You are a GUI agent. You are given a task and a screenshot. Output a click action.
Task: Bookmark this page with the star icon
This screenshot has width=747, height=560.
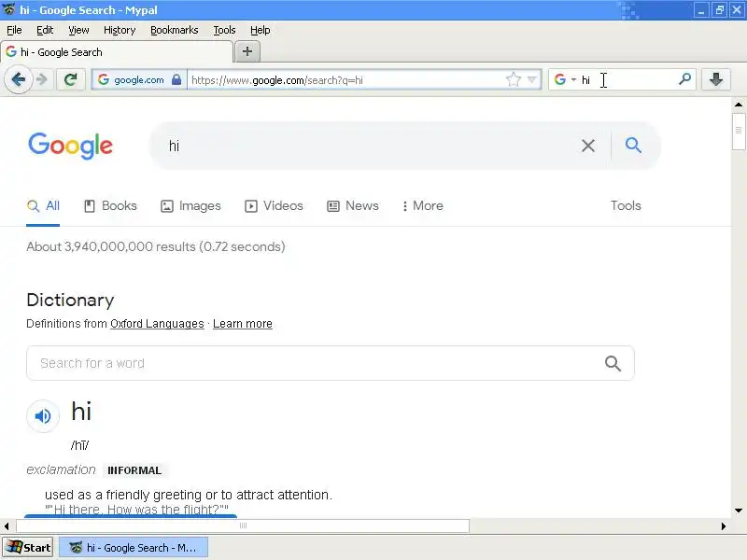[x=513, y=79]
